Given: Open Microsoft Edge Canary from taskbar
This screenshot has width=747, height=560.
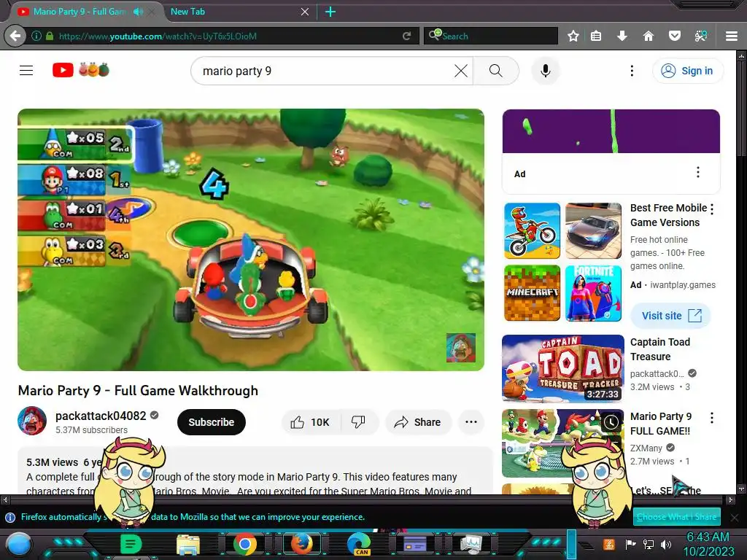Looking at the screenshot, I should [359, 544].
